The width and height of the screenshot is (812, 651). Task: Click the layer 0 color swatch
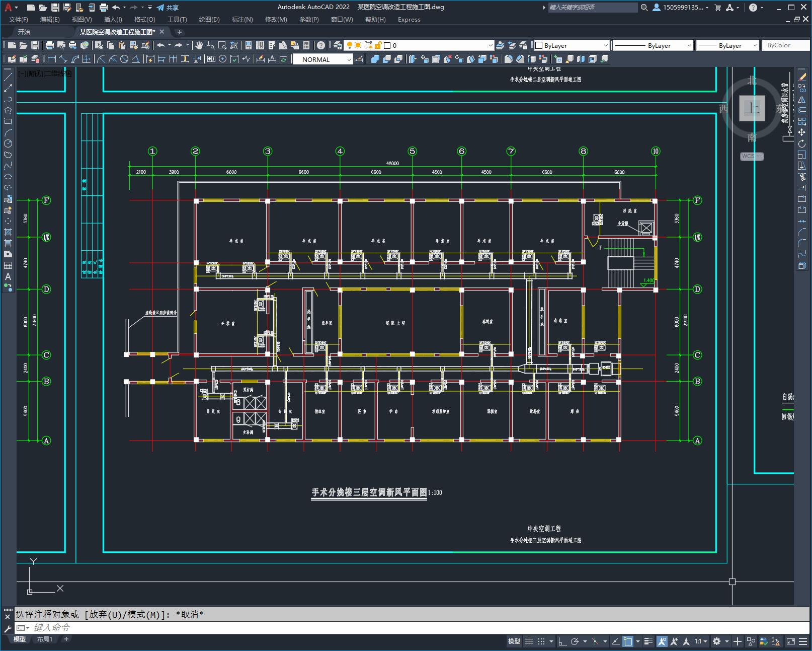point(387,45)
